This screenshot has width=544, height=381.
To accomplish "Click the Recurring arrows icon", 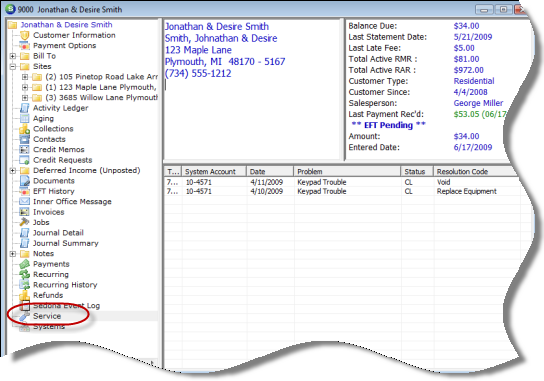I will tap(24, 274).
